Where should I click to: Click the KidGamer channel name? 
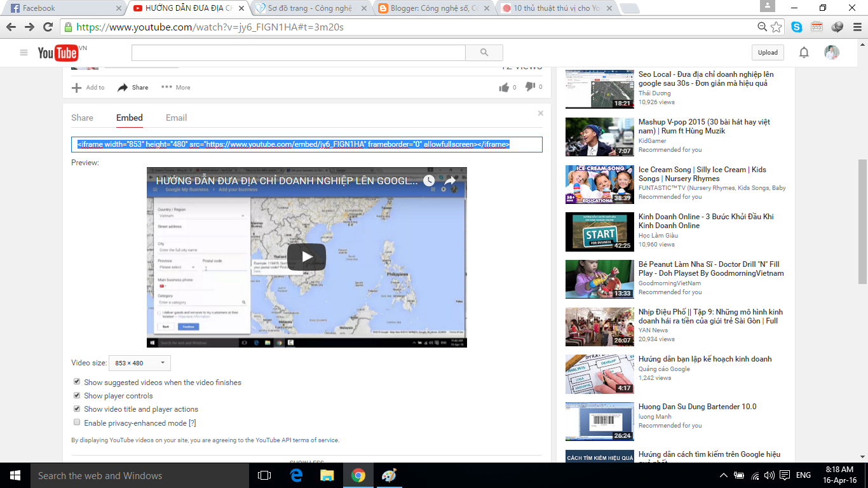pos(653,141)
